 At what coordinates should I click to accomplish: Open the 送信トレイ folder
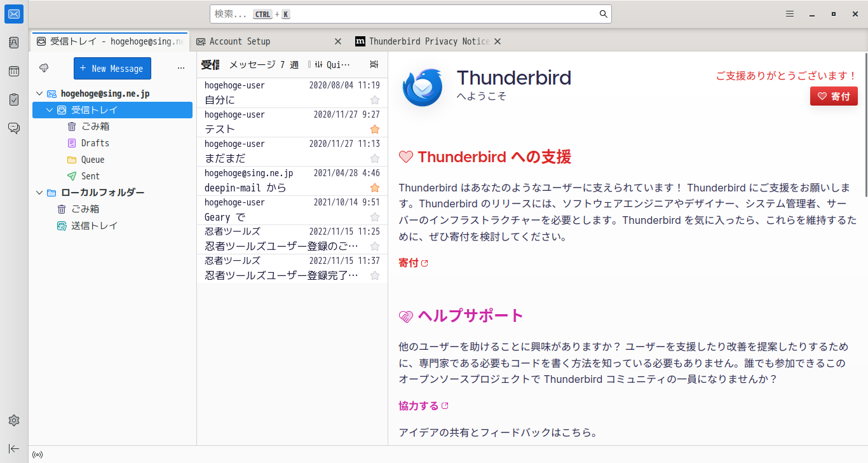pyautogui.click(x=112, y=226)
